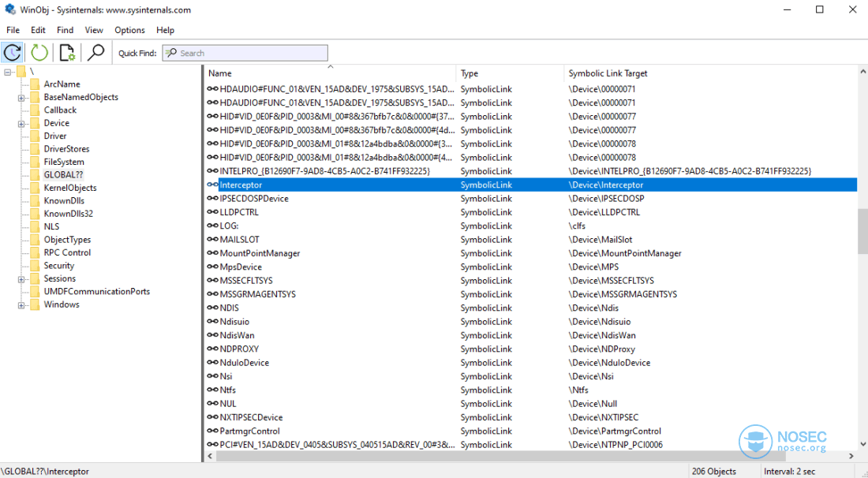Screen dimensions: 868x478
Task: Click the link icon beside NUL
Action: point(212,404)
